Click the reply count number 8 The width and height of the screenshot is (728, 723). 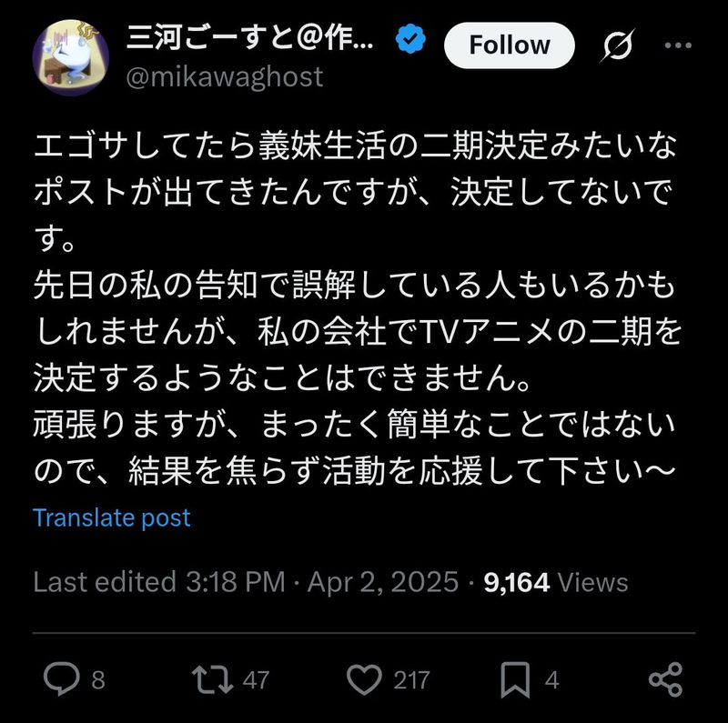98,680
